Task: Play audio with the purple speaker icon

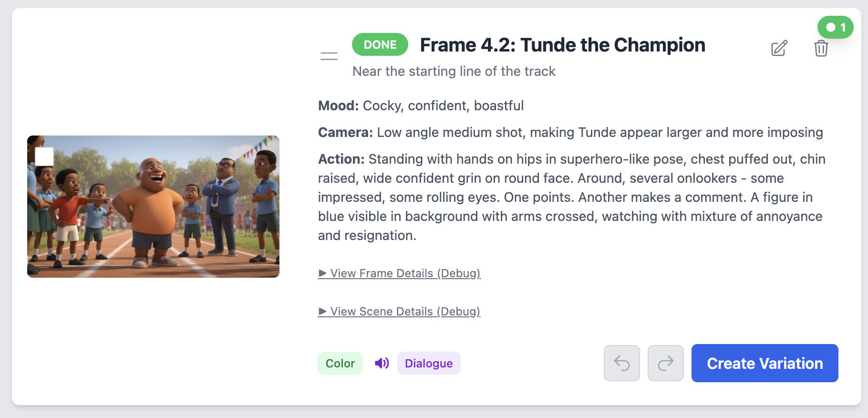Action: [x=382, y=364]
